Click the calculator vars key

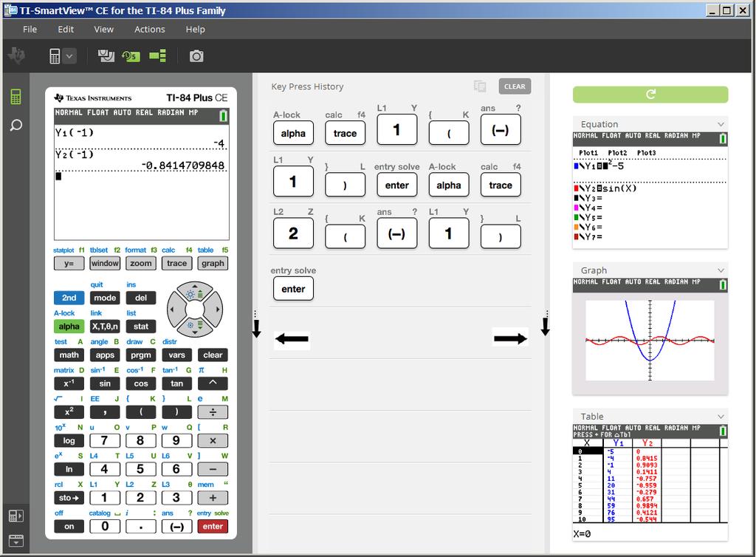pos(176,355)
